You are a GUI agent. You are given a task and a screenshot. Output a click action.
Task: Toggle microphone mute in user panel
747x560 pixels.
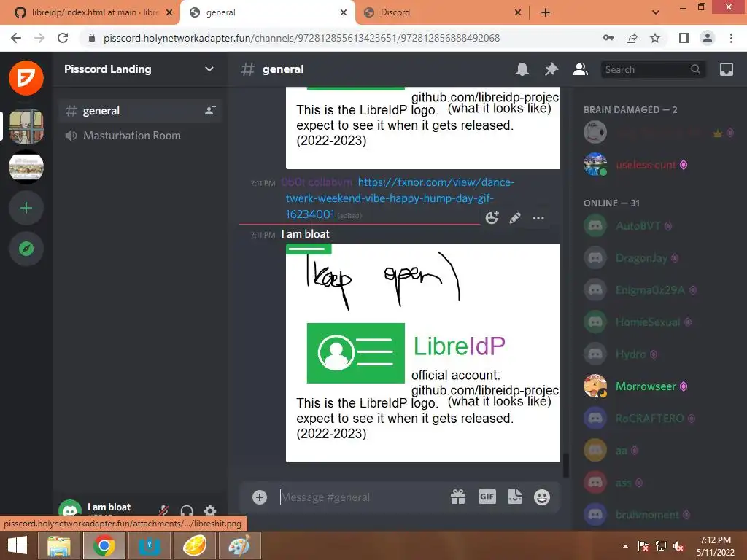click(x=163, y=510)
